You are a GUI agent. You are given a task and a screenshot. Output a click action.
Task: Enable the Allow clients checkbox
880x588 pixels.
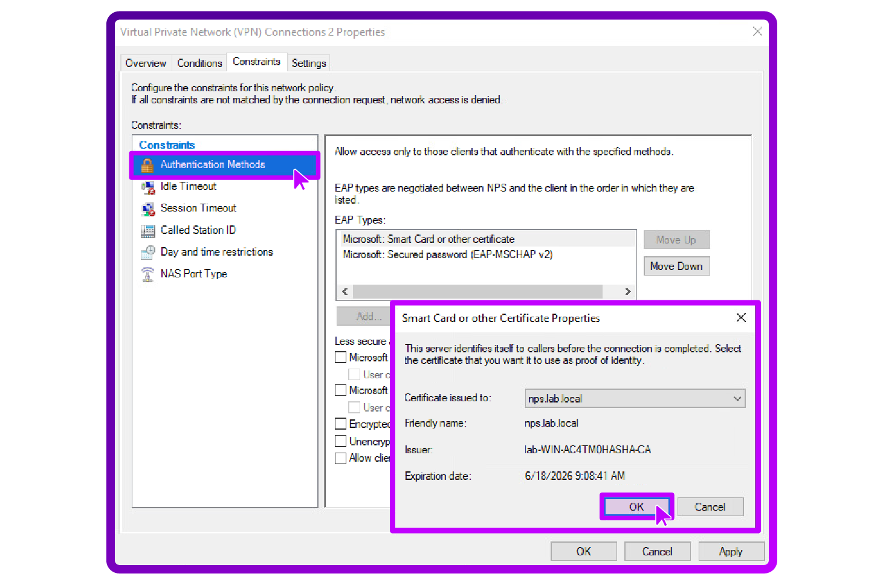click(341, 458)
